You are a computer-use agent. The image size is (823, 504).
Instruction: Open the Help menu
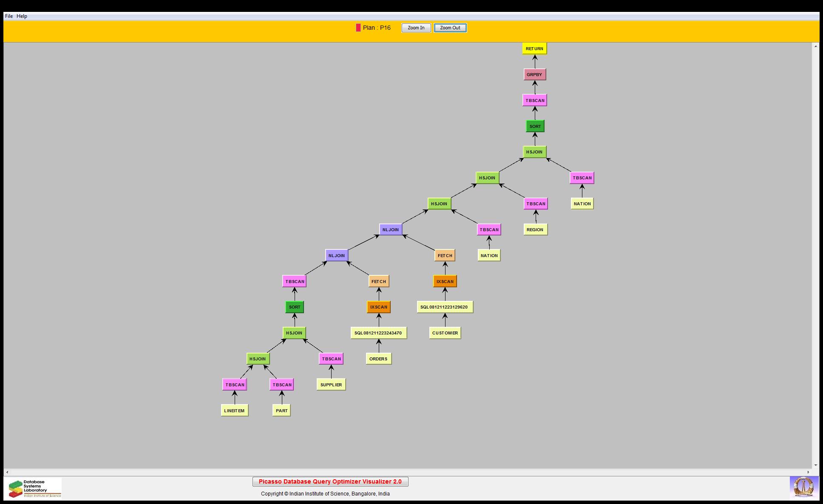22,16
